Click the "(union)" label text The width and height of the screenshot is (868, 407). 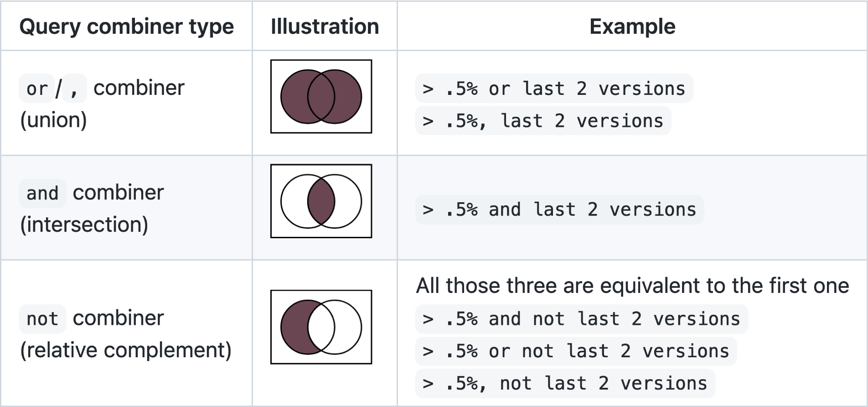[x=53, y=120]
